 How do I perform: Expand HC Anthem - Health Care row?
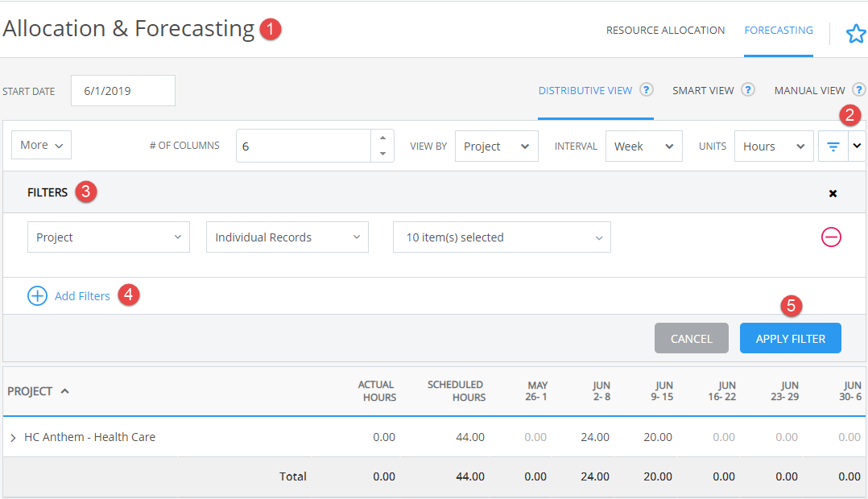[x=13, y=438]
